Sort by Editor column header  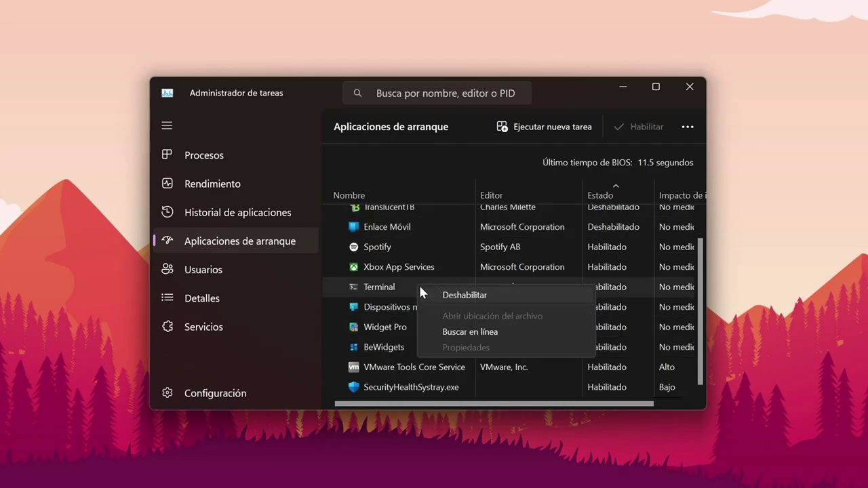491,195
